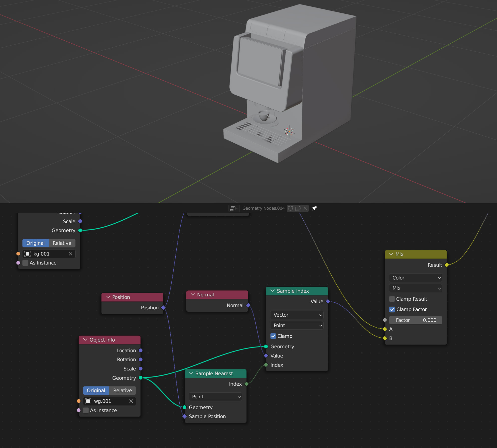Toggle the pin node tree icon
This screenshot has width=497, height=448.
pos(314,208)
